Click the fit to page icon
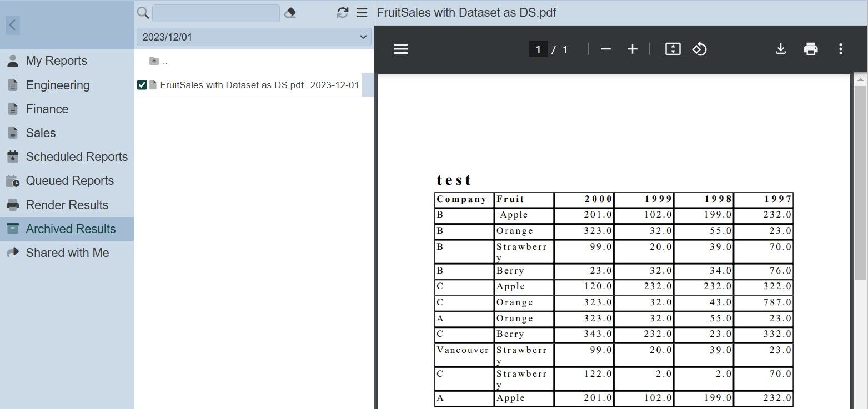868x409 pixels. (673, 49)
